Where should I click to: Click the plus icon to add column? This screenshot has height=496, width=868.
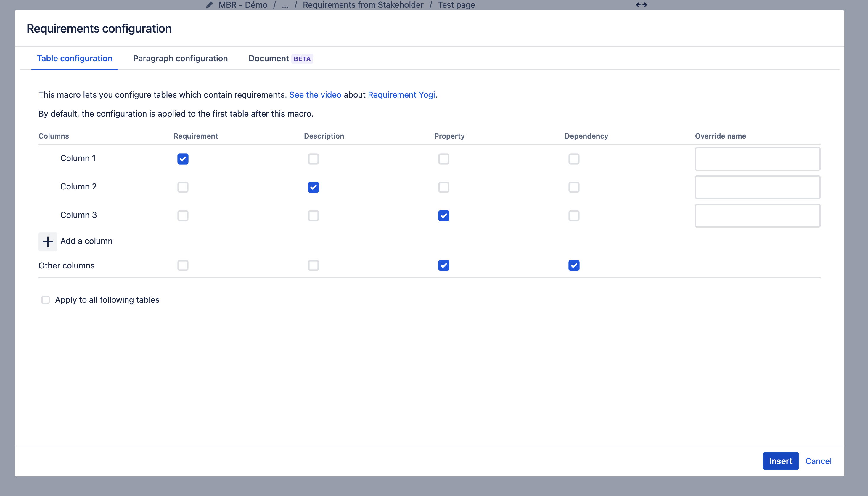coord(48,241)
